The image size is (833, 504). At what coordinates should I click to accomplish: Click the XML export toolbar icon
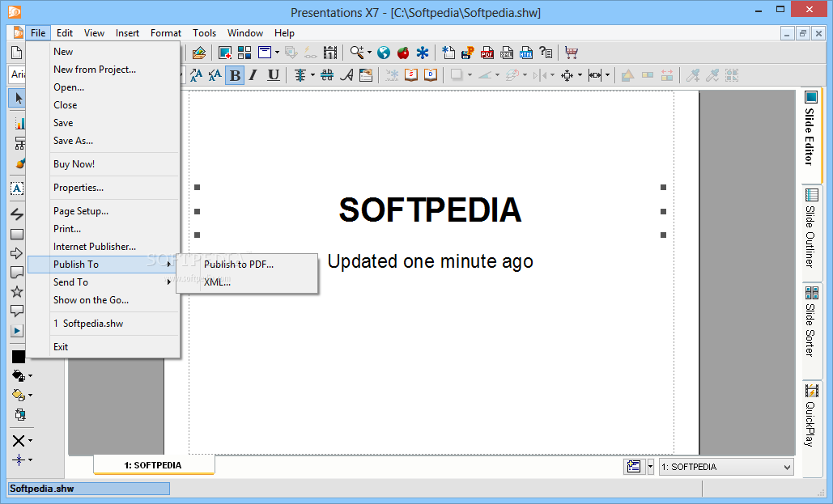(507, 53)
